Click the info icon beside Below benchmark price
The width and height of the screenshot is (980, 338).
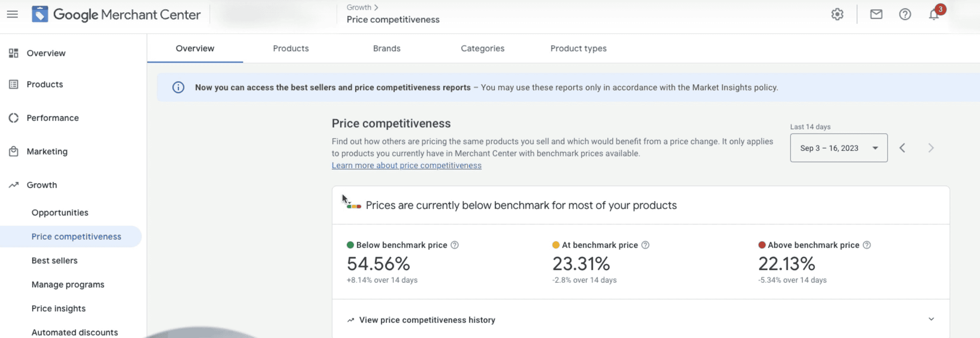(455, 245)
